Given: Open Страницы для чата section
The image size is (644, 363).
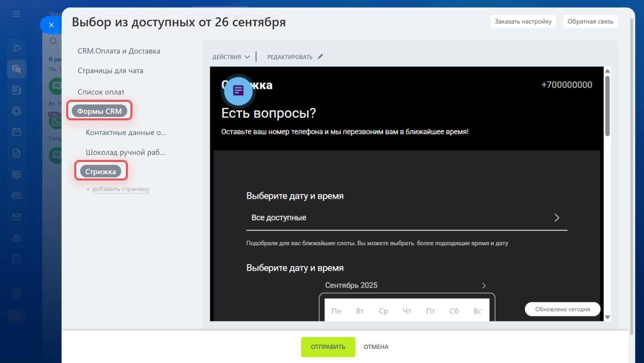Looking at the screenshot, I should [110, 71].
